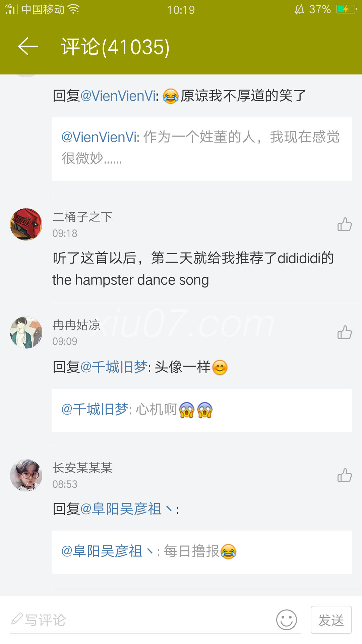Open the @千城旧梦 mention in the reply
This screenshot has width=362, height=644.
pyautogui.click(x=114, y=367)
